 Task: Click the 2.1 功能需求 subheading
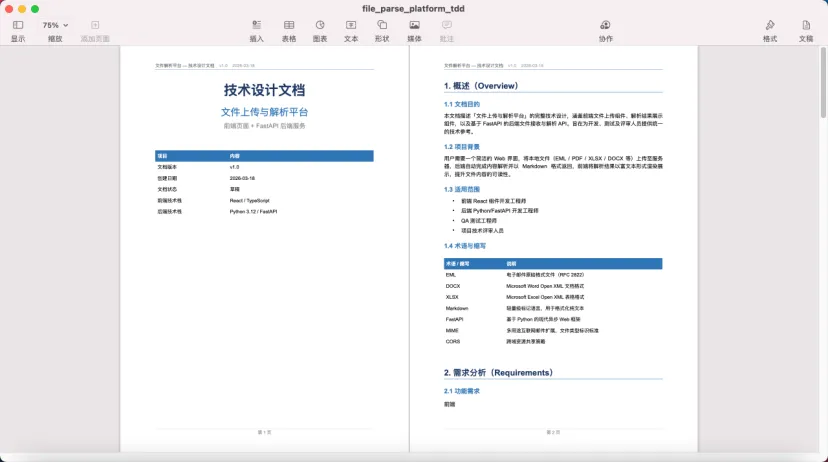pyautogui.click(x=462, y=391)
